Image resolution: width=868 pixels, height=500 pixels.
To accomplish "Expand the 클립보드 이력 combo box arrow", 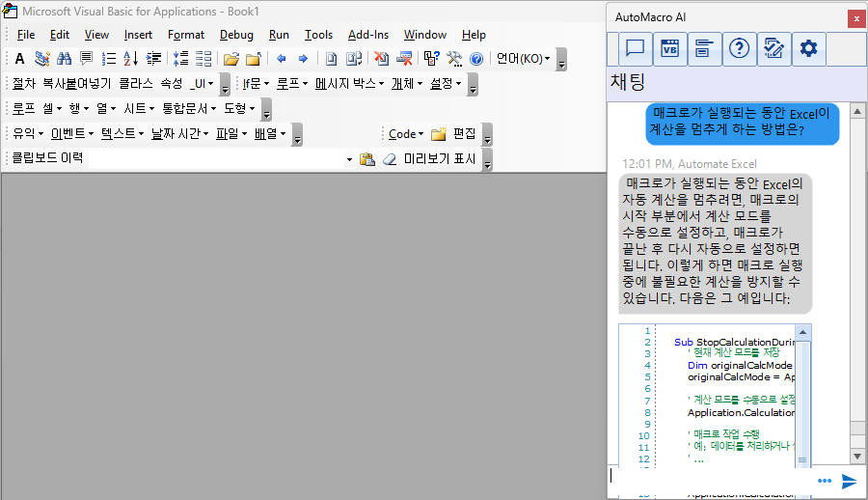I will tap(349, 159).
